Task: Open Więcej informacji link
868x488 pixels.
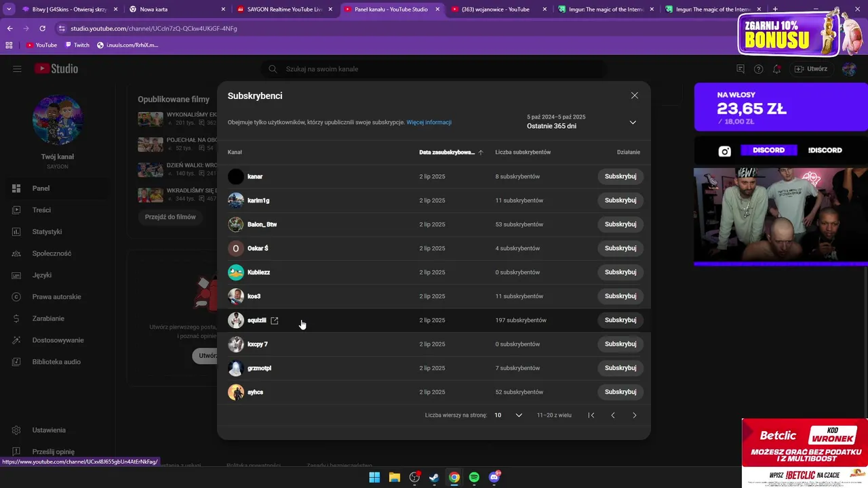Action: 429,123
